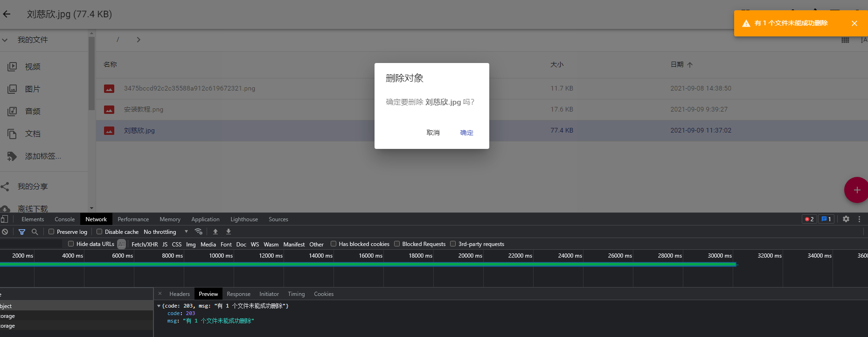Screen dimensions: 868x337
Task: Clear the network log
Action: tap(5, 232)
